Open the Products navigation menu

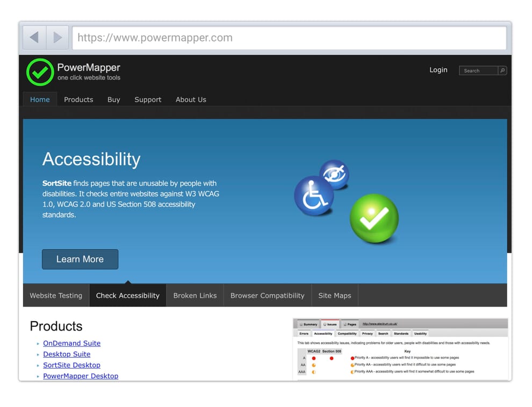(78, 99)
